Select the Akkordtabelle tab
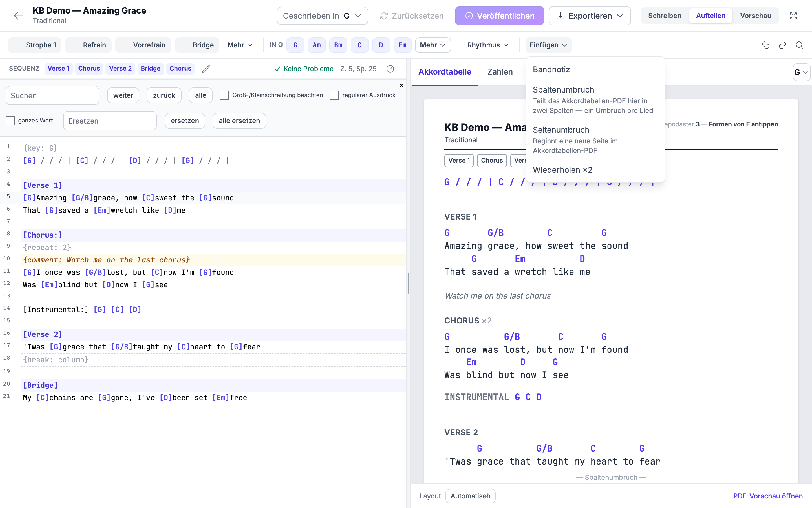Viewport: 812px width, 508px height. (445, 72)
